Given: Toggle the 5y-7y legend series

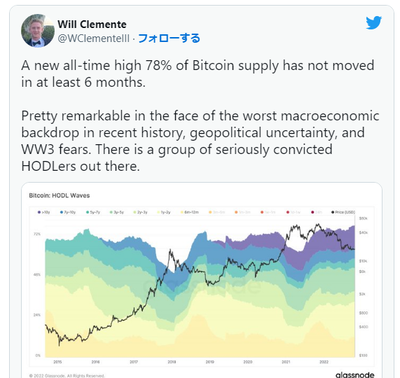Looking at the screenshot, I should 93,212.
